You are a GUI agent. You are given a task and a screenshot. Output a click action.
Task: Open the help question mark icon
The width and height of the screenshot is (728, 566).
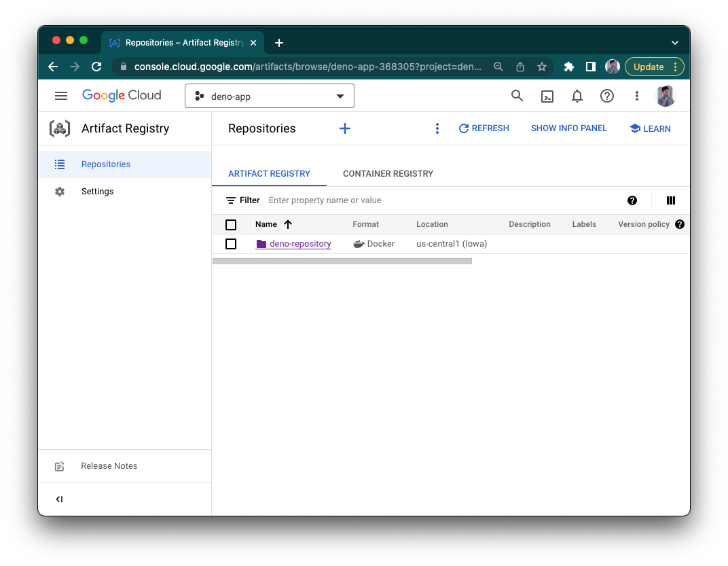click(606, 96)
